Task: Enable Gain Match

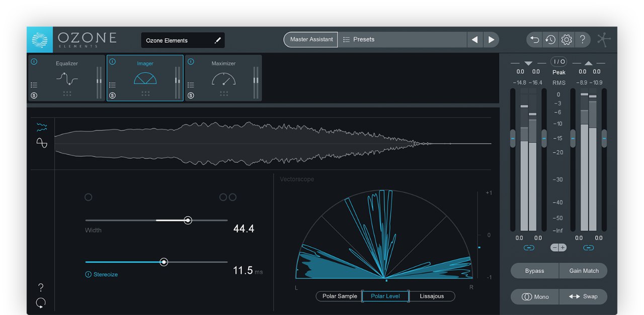Action: (584, 271)
